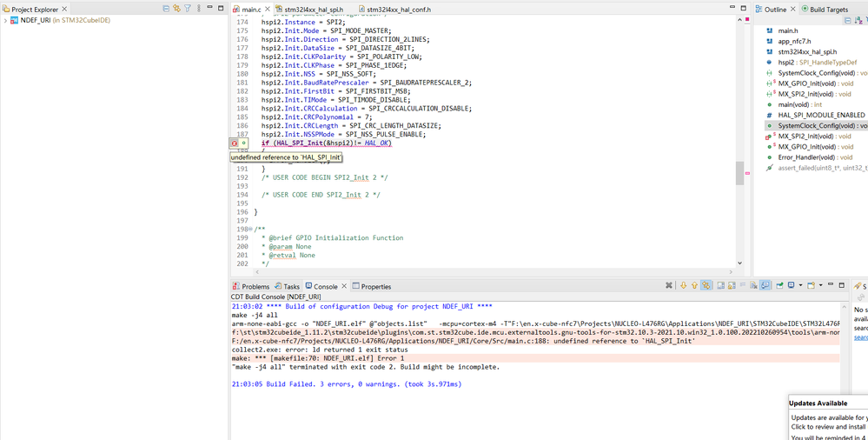Click Remove Launch console icon
The image size is (868, 440).
pos(669,285)
